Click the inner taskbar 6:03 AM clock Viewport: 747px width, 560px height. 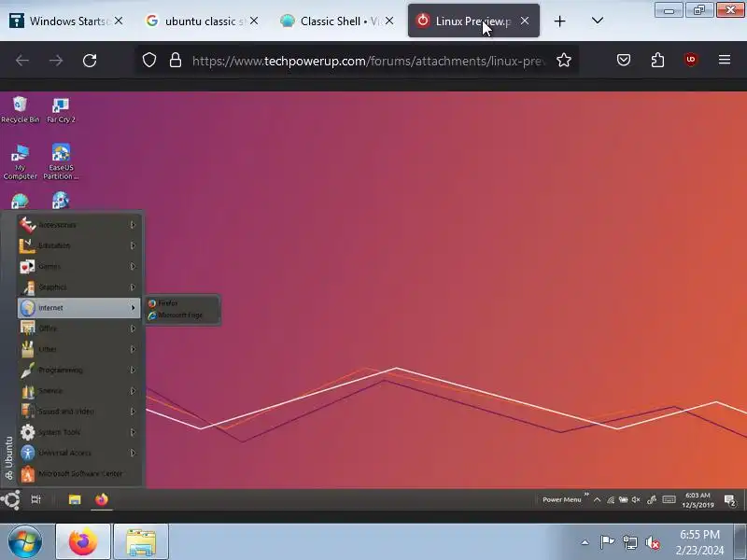pyautogui.click(x=698, y=500)
